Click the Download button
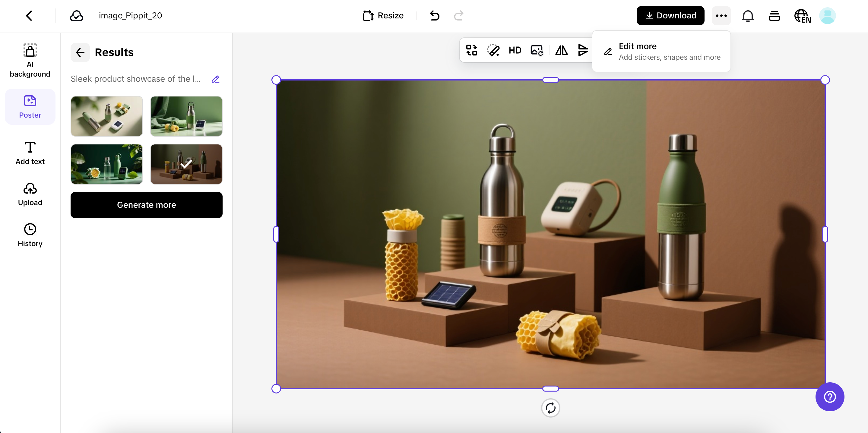 point(670,16)
